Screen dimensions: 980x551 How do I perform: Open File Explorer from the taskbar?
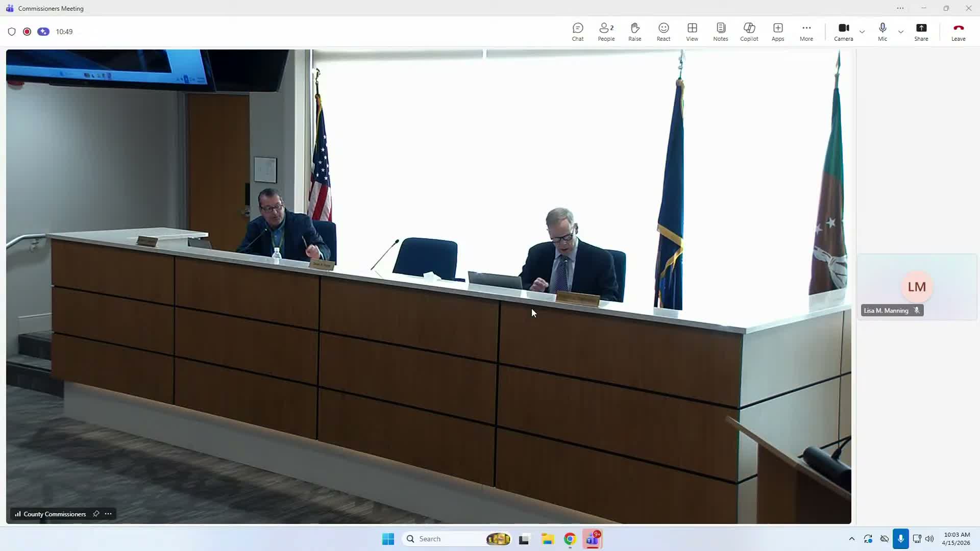(548, 539)
